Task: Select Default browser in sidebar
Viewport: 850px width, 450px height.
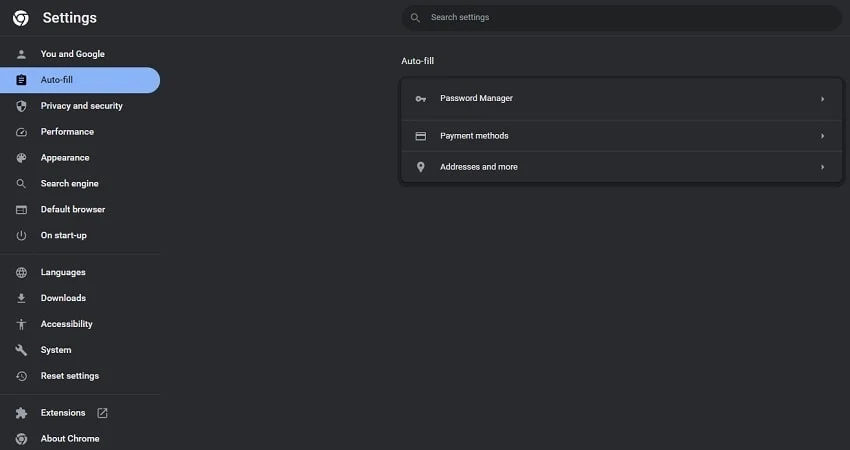Action: tap(72, 210)
